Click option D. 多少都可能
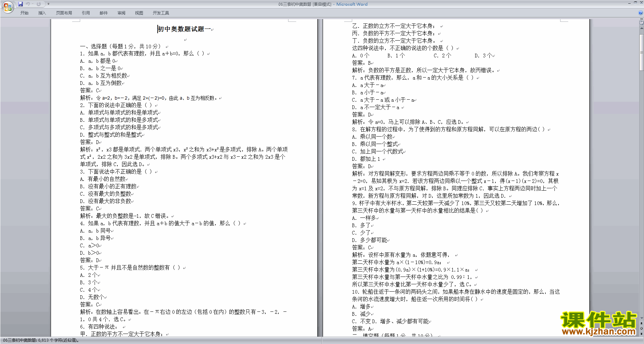This screenshot has height=344, width=644. tap(369, 240)
